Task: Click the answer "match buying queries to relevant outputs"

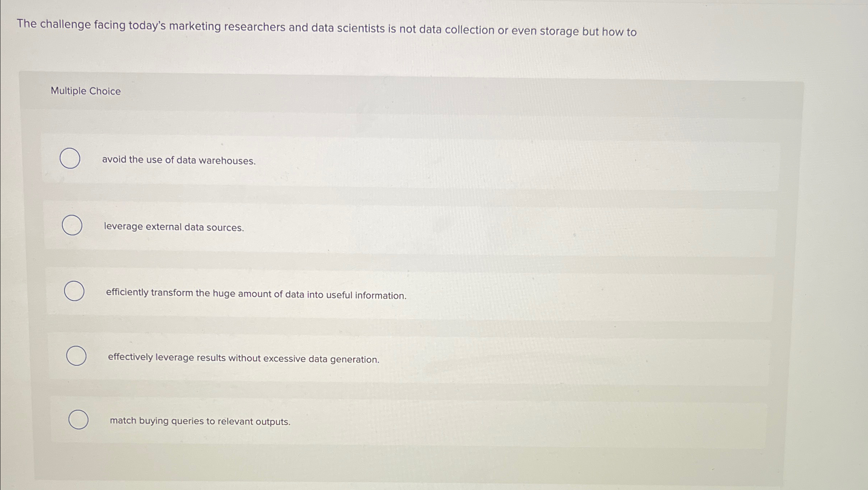Action: point(200,421)
